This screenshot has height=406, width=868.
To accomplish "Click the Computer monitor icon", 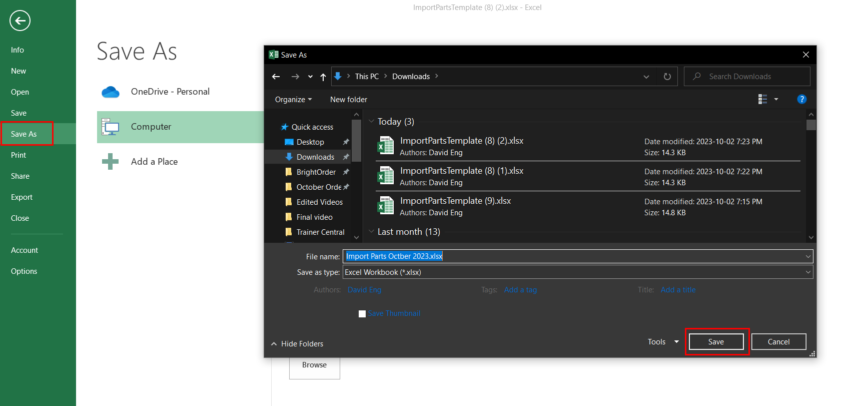I will tap(110, 127).
